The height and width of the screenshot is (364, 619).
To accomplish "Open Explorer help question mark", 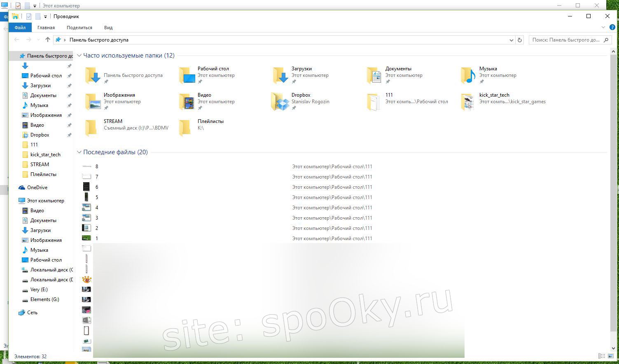I will click(612, 28).
